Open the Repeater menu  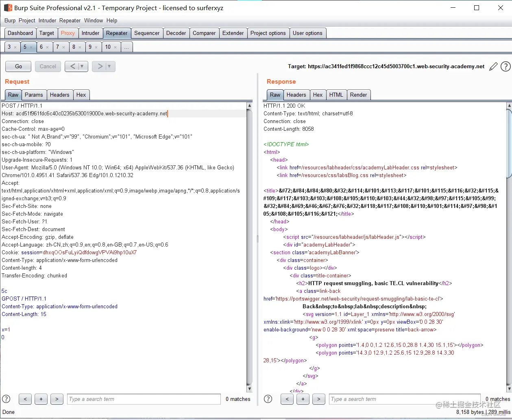tap(70, 20)
